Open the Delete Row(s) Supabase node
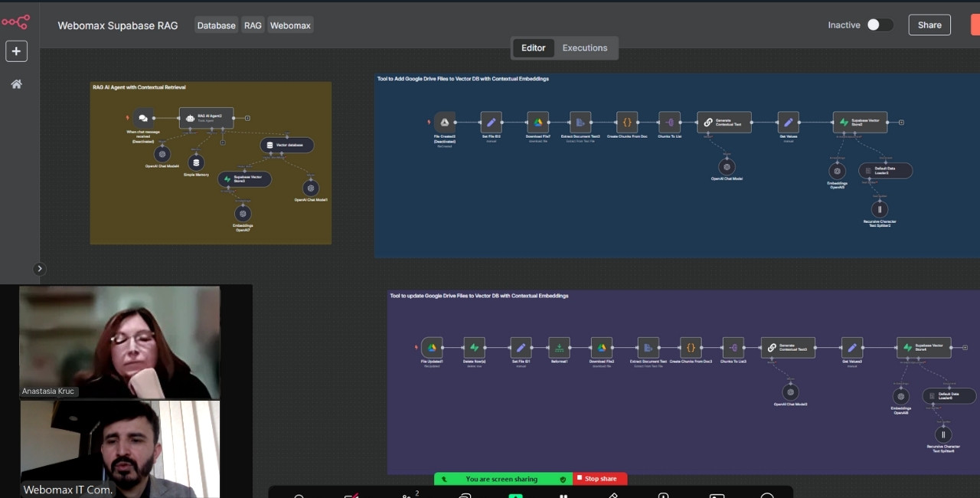Viewport: 980px width, 498px height. coord(474,348)
